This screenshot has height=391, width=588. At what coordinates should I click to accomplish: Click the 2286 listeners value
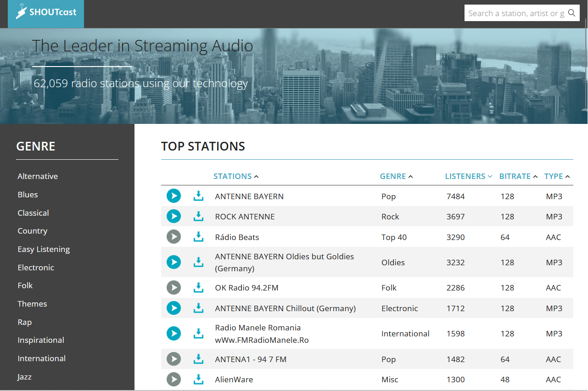tap(456, 288)
